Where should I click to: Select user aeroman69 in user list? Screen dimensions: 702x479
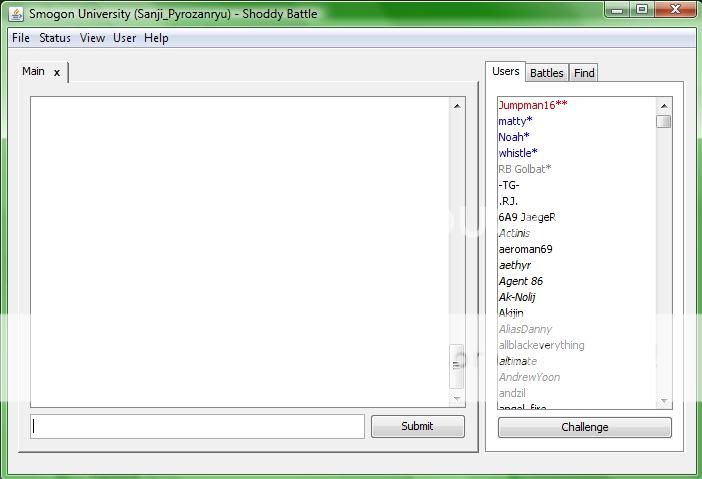click(x=525, y=249)
